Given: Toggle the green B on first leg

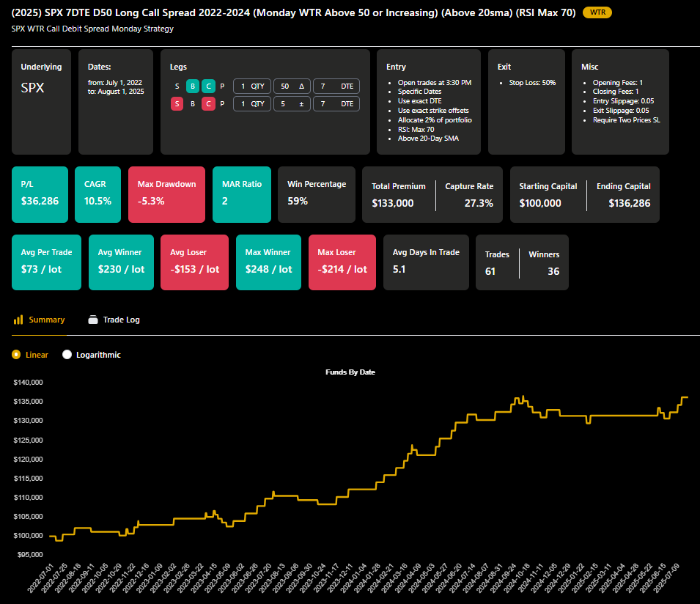Looking at the screenshot, I should (193, 86).
